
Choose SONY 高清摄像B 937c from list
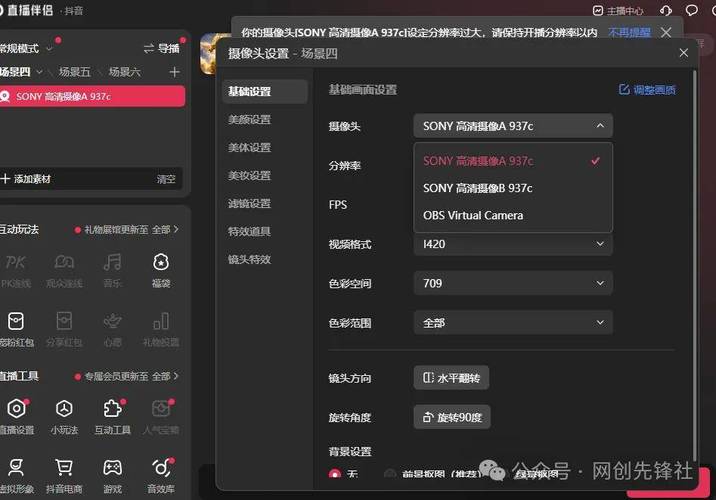477,188
